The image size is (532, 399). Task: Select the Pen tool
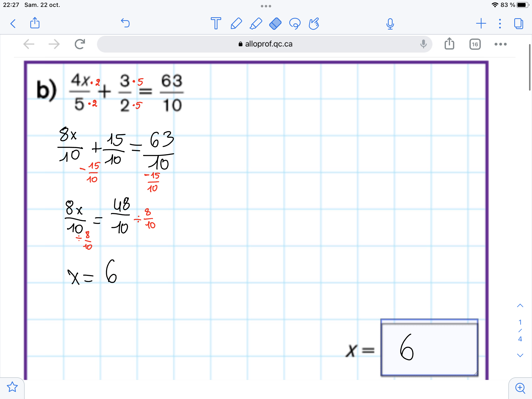click(236, 23)
